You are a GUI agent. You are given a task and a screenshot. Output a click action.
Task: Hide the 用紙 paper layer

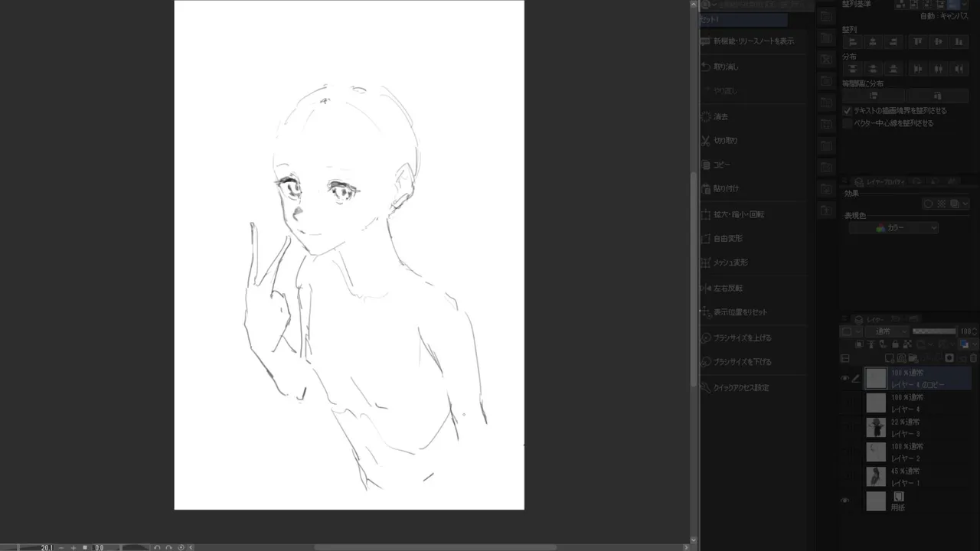(845, 501)
